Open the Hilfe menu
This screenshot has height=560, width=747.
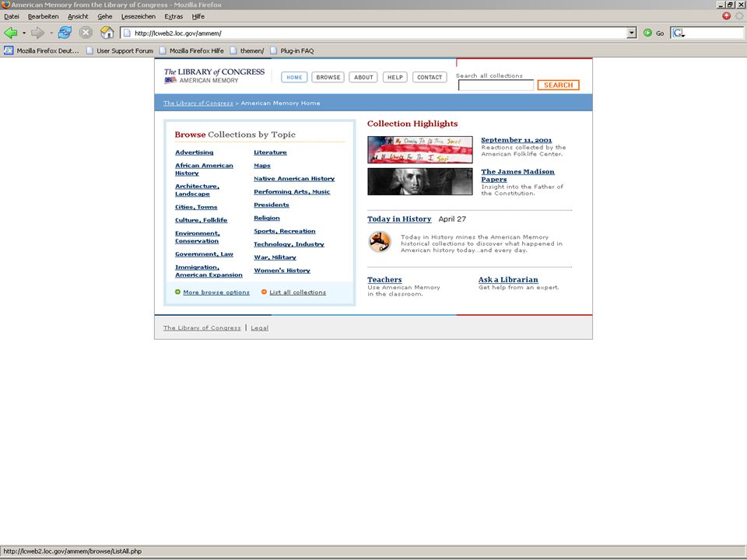[x=198, y=16]
